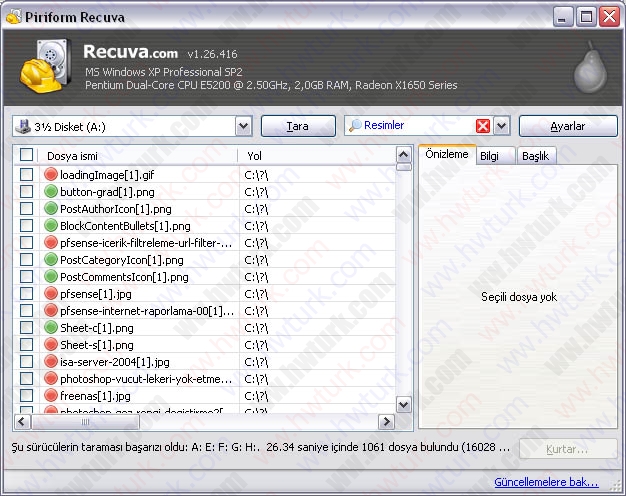This screenshot has width=626, height=496.
Task: Click the floppy drive icon in drive selector
Action: [23, 127]
